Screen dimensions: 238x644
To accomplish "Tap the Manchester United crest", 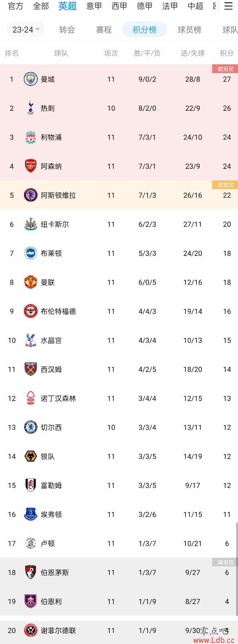I will pyautogui.click(x=31, y=282).
